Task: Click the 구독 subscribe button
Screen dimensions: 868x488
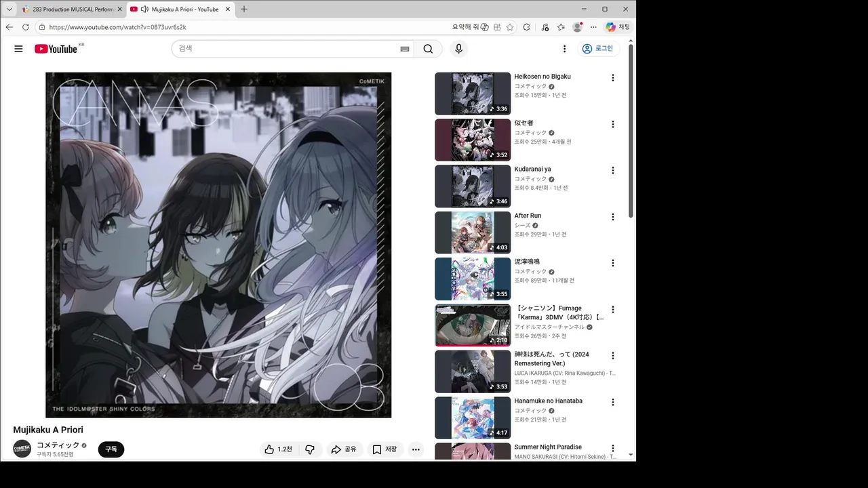Action: (x=111, y=449)
